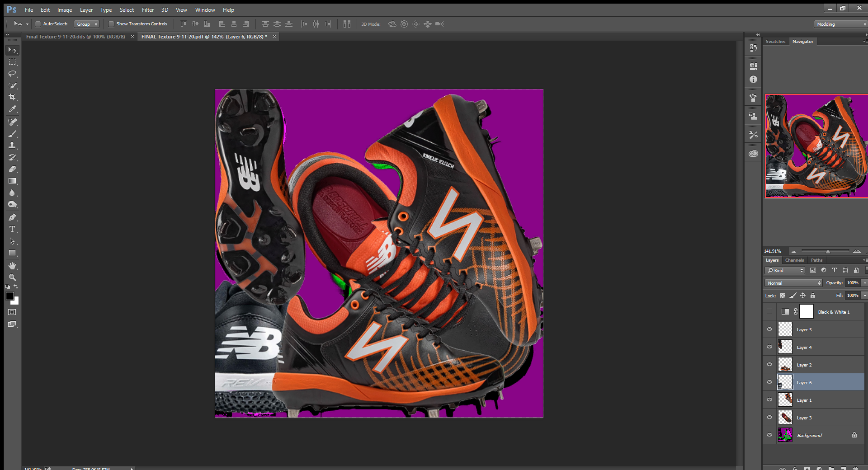The image size is (868, 470).
Task: Switch to Final Texture 9-11-20.dds document tab
Action: pyautogui.click(x=75, y=37)
